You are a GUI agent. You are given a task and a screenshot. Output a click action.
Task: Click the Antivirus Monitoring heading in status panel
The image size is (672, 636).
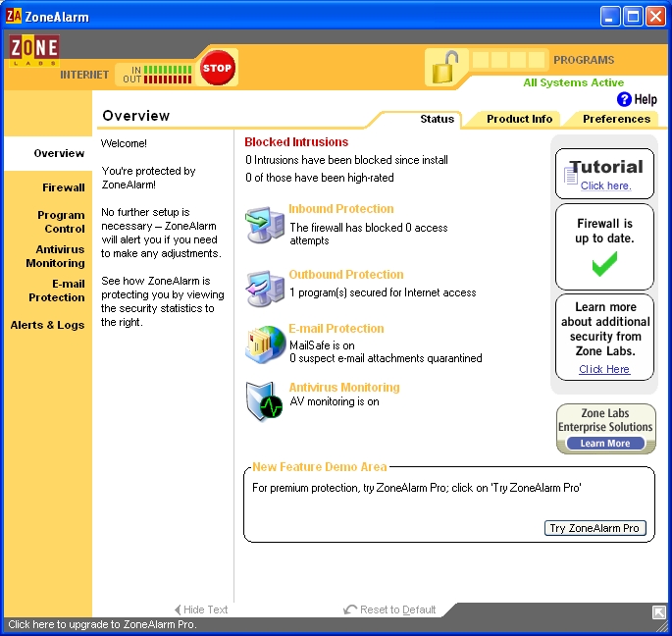pos(344,388)
